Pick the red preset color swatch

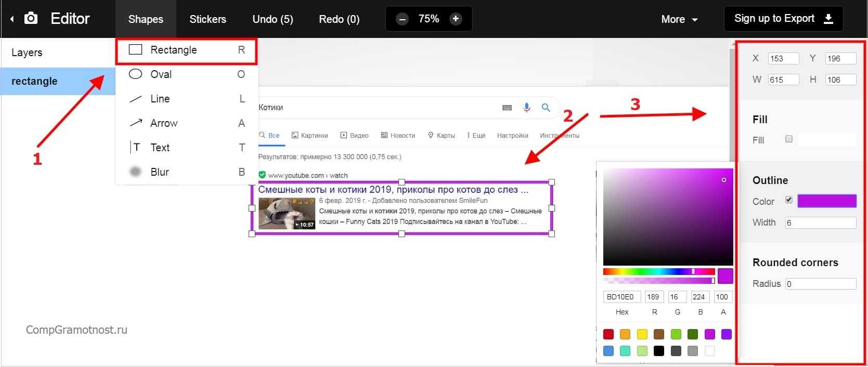pyautogui.click(x=608, y=334)
